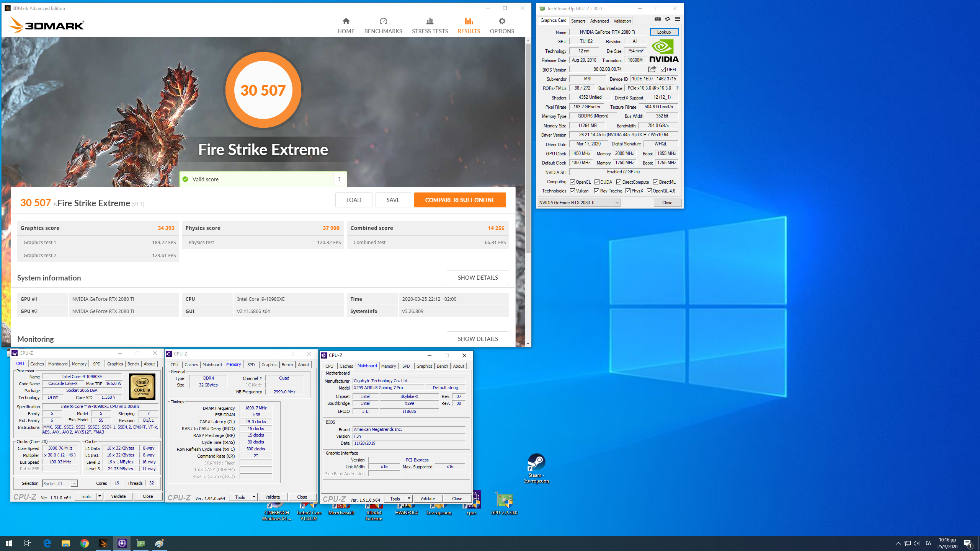This screenshot has height=551, width=980.
Task: Show details for System information
Action: pos(478,277)
